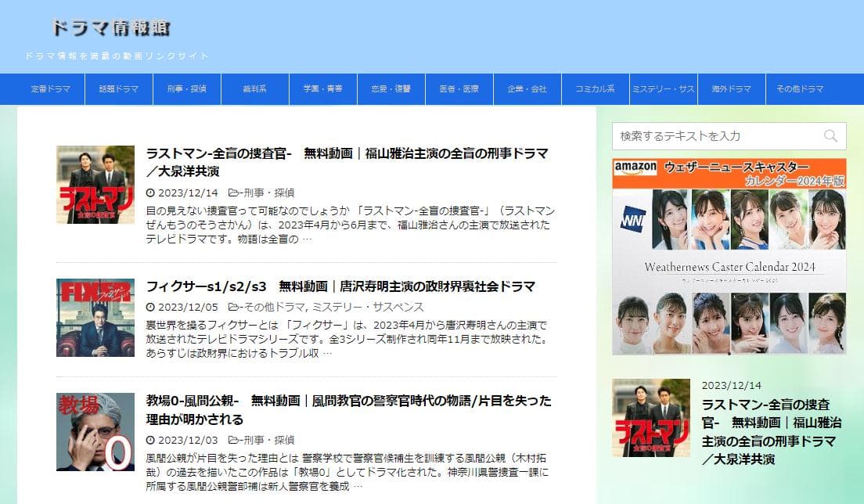Image resolution: width=864 pixels, height=504 pixels.
Task: Choose ミステリー・サス from the navigation bar
Action: coord(664,88)
